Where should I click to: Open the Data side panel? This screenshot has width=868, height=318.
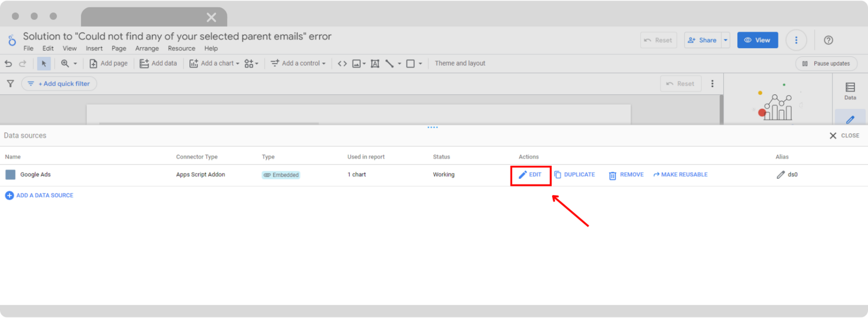(850, 90)
